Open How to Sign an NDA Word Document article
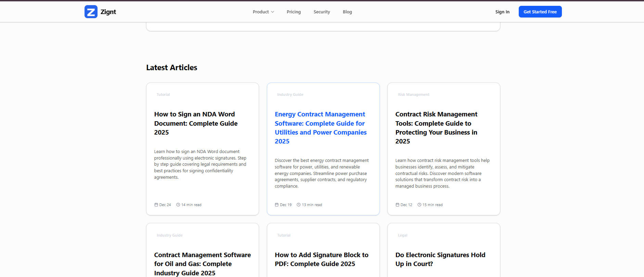Screen dimensions: 644x277 click(x=196, y=123)
